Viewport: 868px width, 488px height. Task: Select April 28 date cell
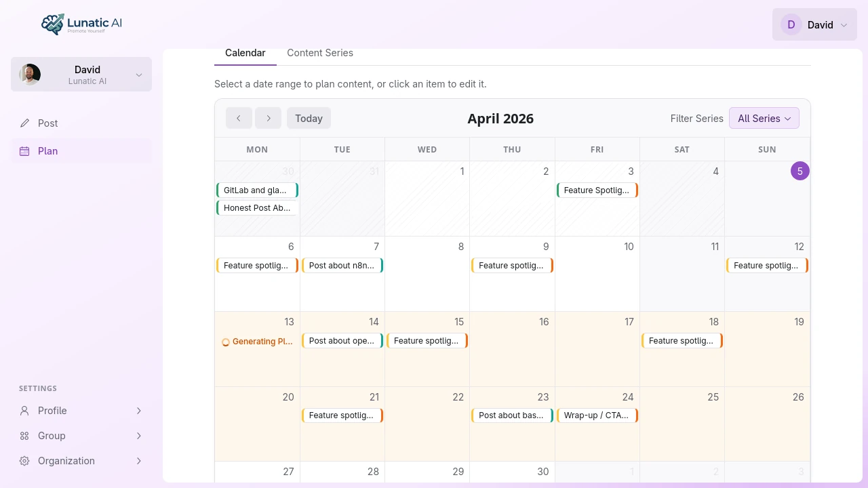point(342,472)
